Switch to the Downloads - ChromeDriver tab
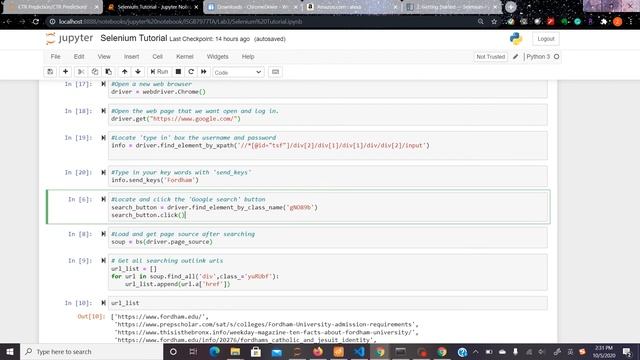The height and width of the screenshot is (360, 640). click(252, 7)
